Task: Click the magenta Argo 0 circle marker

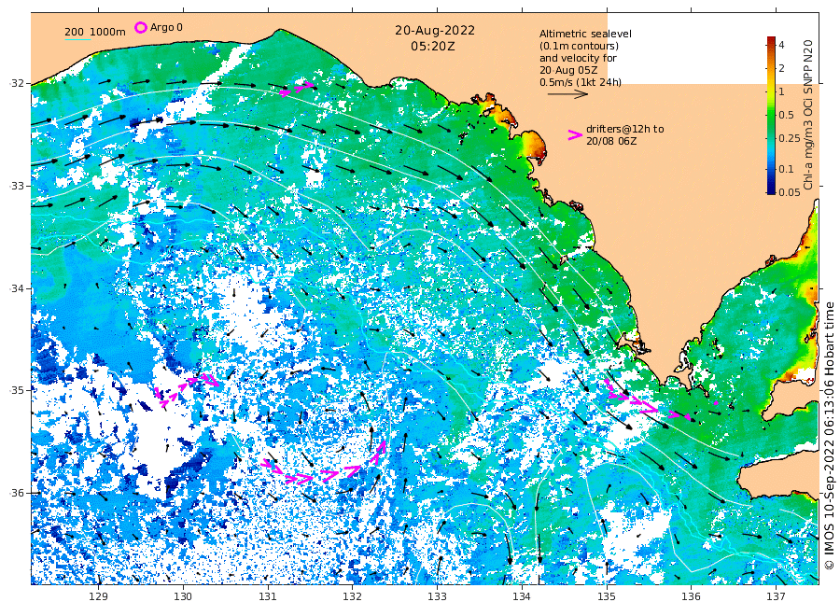Action: 140,28
